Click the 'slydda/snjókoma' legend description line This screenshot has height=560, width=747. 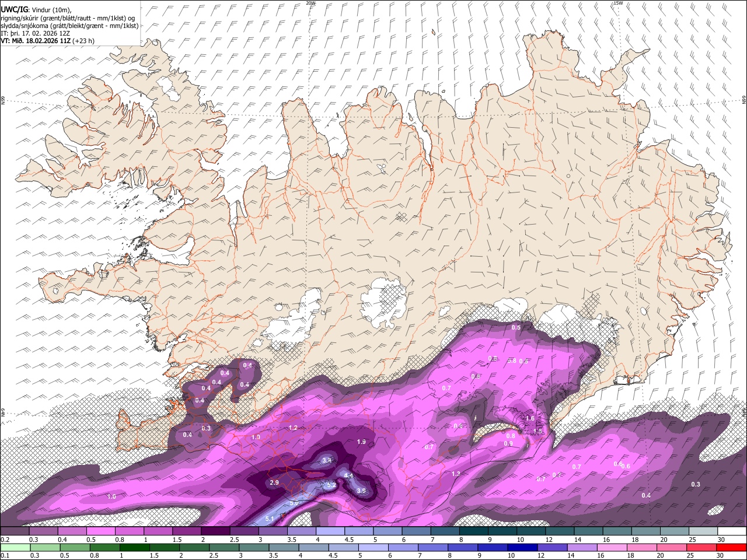(69, 26)
